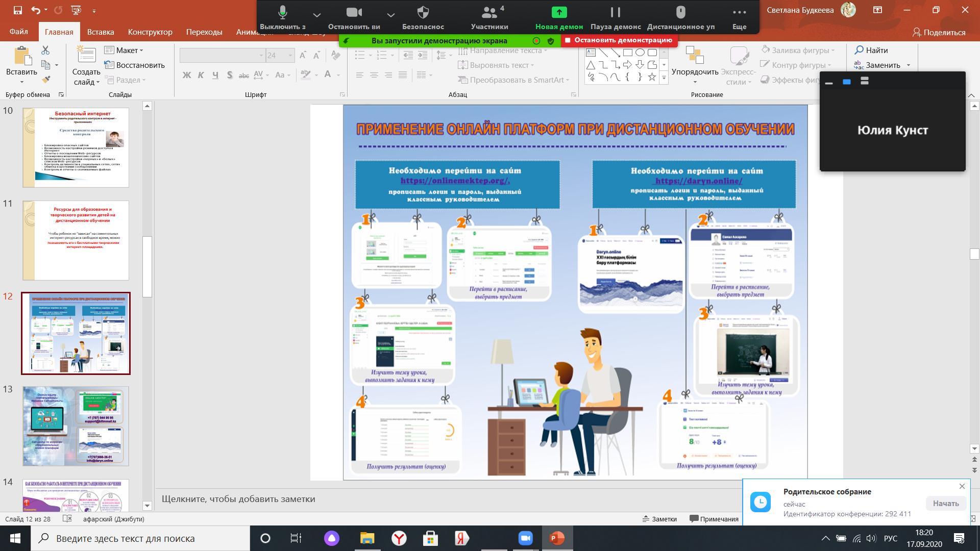Switch to Zoom app in the taskbar

click(525, 538)
